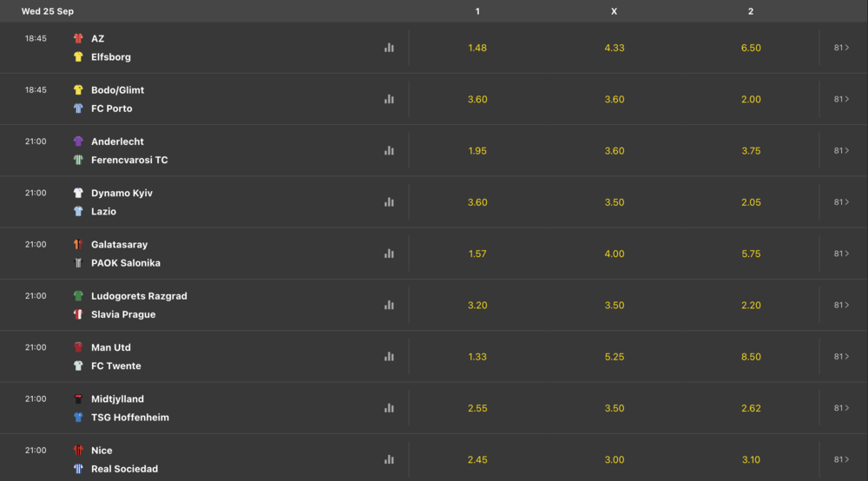The height and width of the screenshot is (481, 868).
Task: Pick draw odds 5.25 for Man Utd match
Action: (x=614, y=357)
